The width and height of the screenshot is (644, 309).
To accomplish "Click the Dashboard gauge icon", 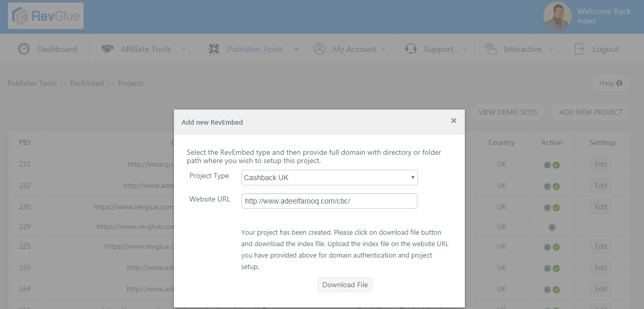I will 24,49.
